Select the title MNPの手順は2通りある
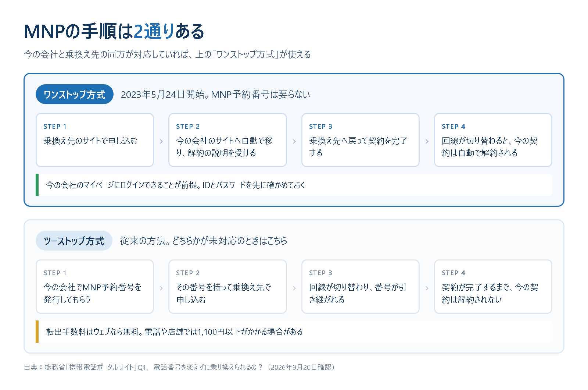Screen dimensions: 588x390 point(114,31)
